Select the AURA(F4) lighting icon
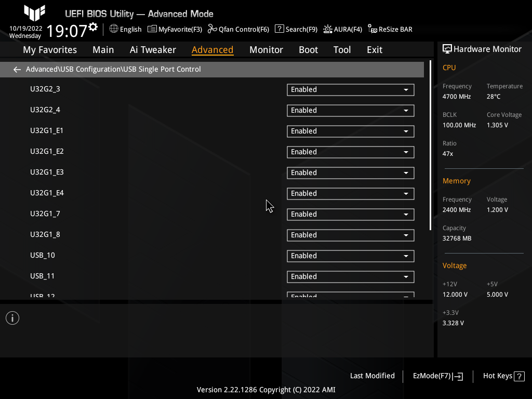Viewport: 532px width, 399px height. pyautogui.click(x=342, y=30)
